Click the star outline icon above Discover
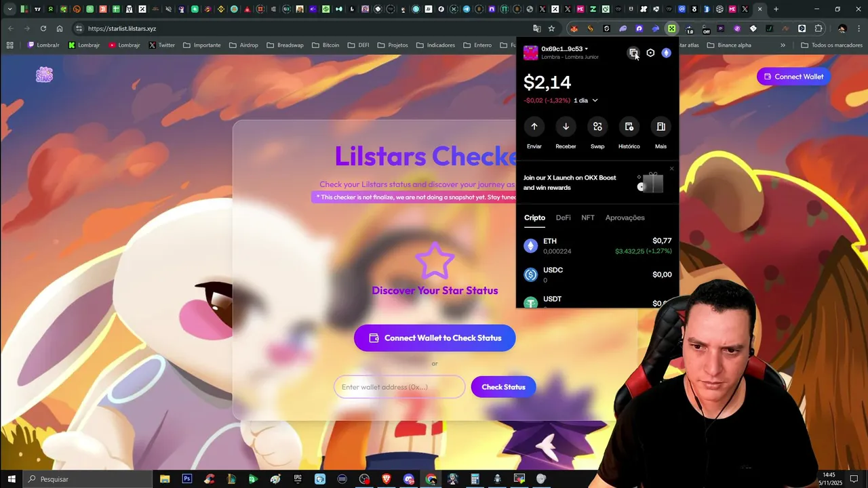Screen dimensions: 868x488 point(435,261)
